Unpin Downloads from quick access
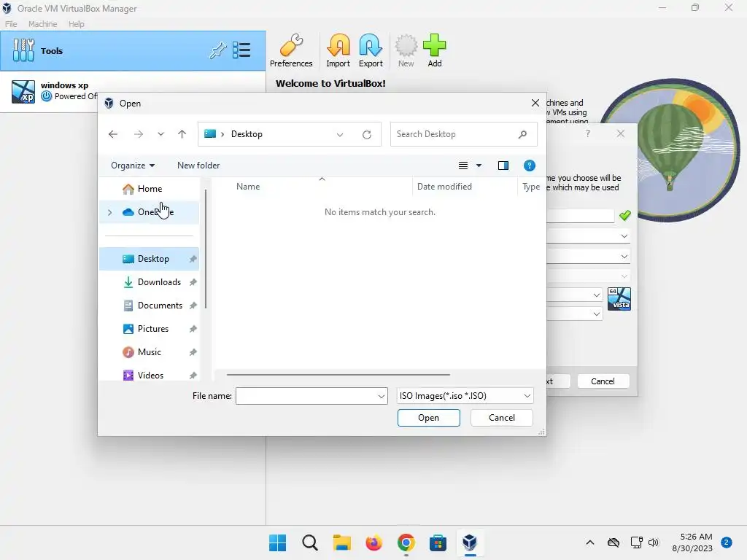Screen dimensions: 747x560 click(x=193, y=282)
